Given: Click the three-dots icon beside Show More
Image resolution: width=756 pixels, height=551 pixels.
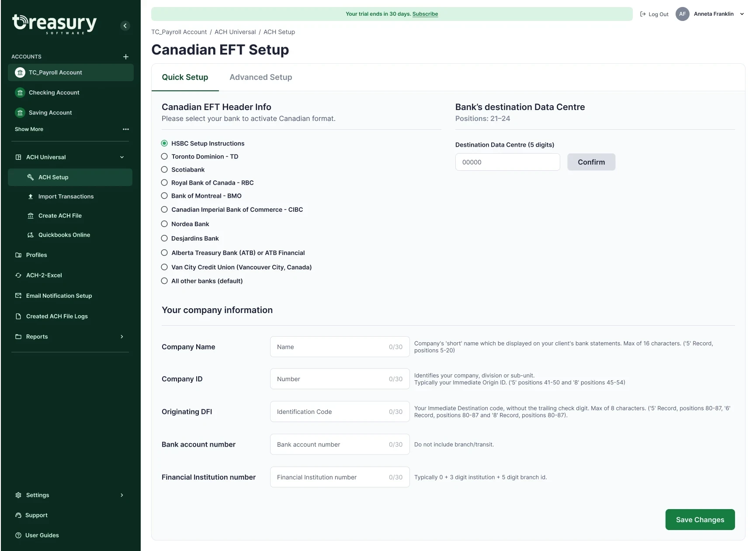Looking at the screenshot, I should [126, 129].
